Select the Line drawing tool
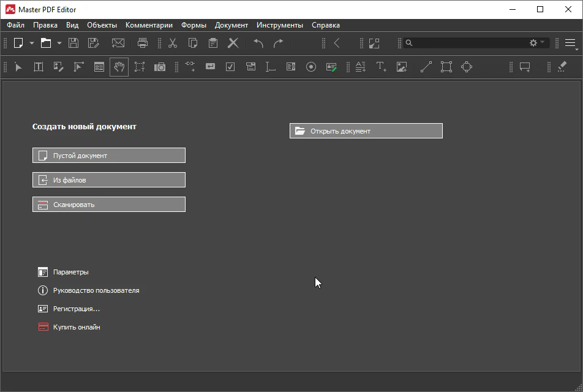 (426, 67)
